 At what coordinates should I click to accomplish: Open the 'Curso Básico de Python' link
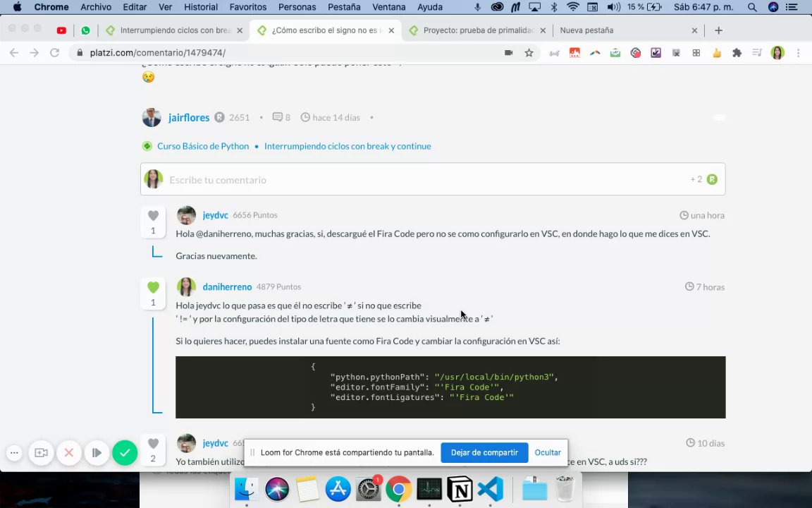pyautogui.click(x=203, y=146)
